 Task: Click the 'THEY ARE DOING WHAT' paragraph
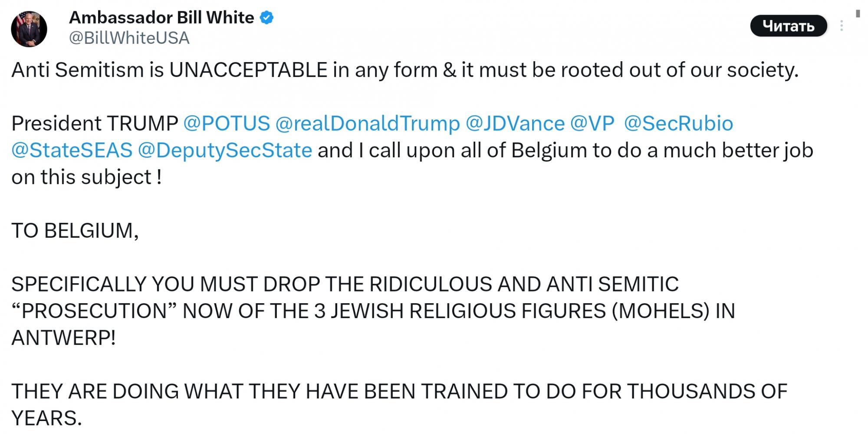(399, 391)
